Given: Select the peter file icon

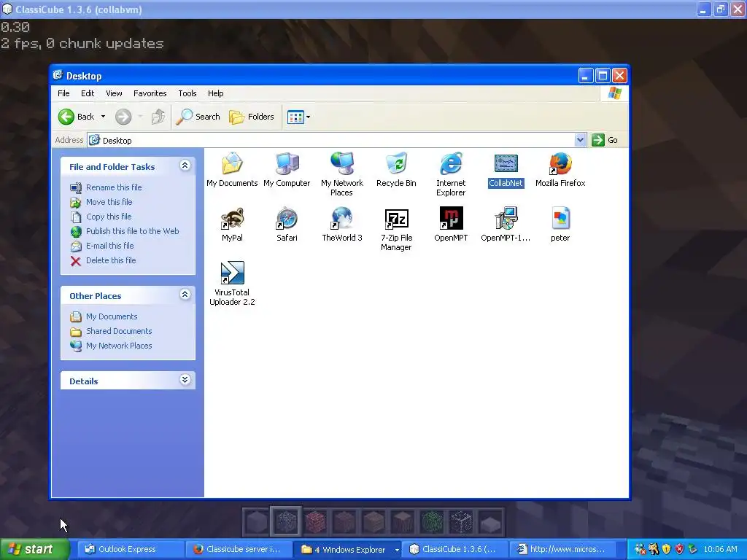Looking at the screenshot, I should [560, 225].
